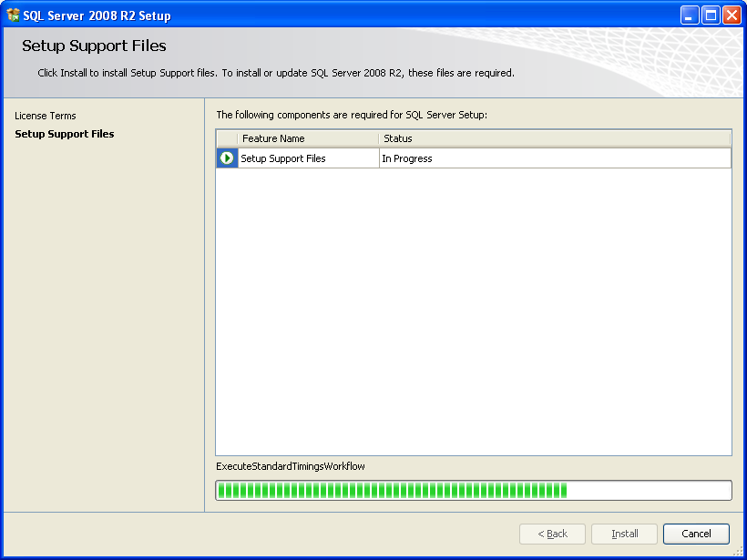Minimize the SQL Server Setup window
Screen dimensions: 747x560
[x=689, y=15]
